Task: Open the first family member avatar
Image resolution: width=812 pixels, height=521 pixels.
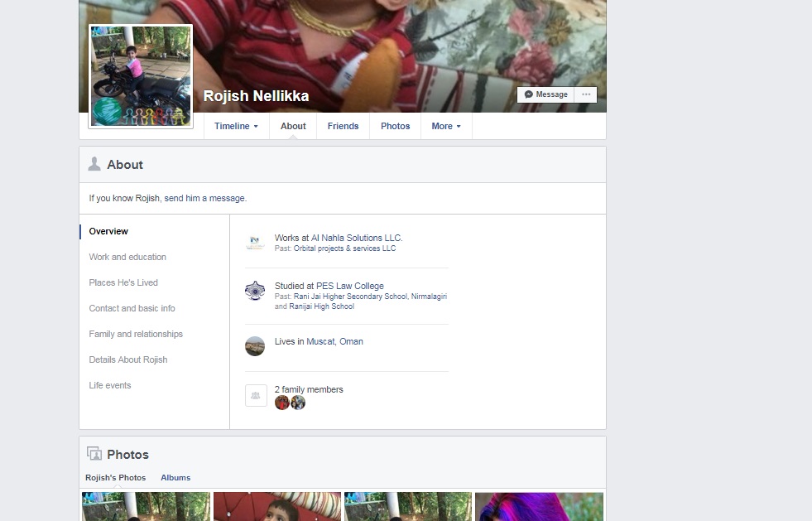Action: click(281, 403)
